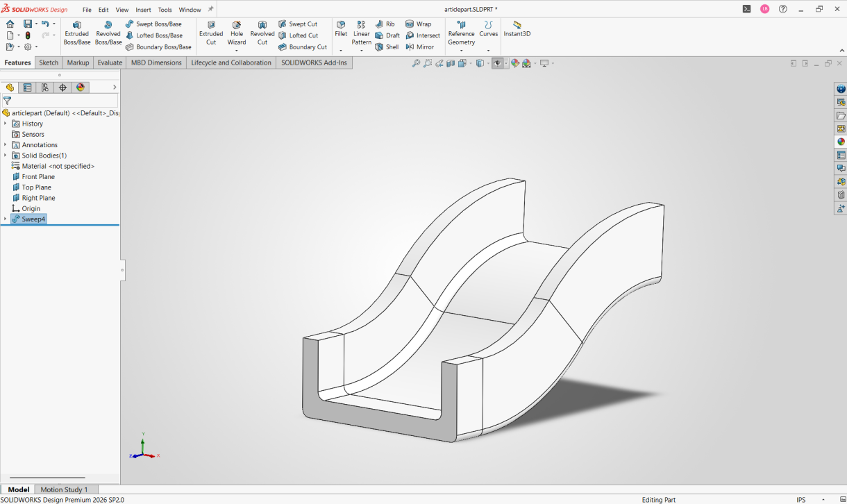Select the Shell tool
The width and height of the screenshot is (847, 504).
[387, 47]
